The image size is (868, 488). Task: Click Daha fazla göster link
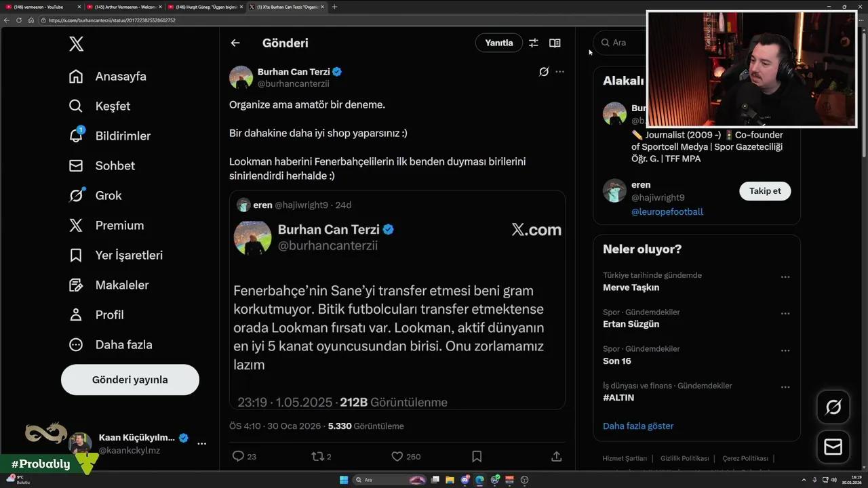click(638, 426)
